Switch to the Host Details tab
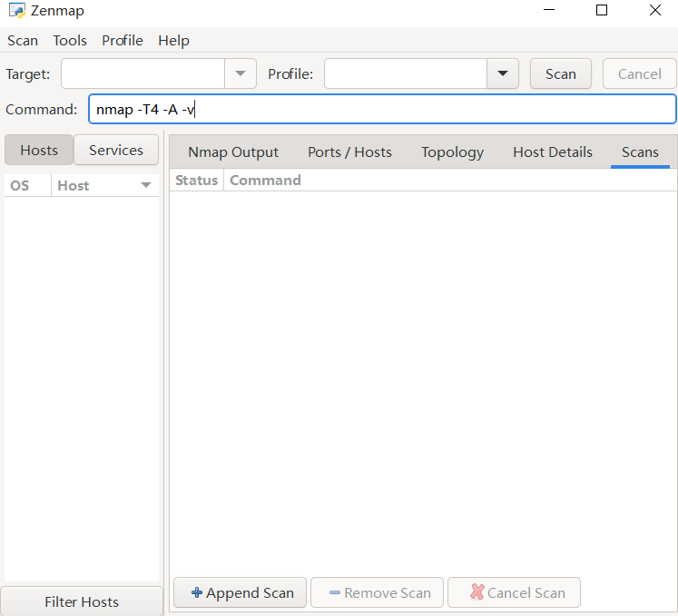The width and height of the screenshot is (678, 616). tap(553, 152)
